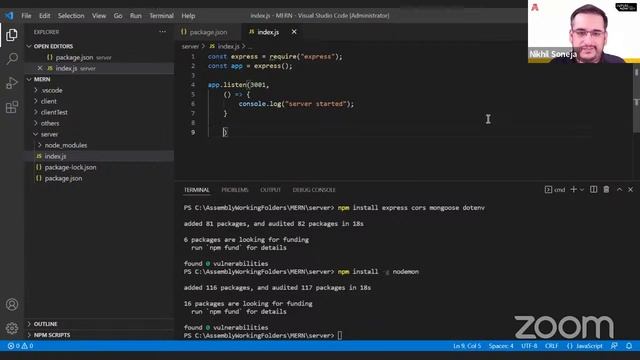Screen dimensions: 640x360
Task: Click Ln 9, Col 5 cursor position
Action: coord(467,346)
